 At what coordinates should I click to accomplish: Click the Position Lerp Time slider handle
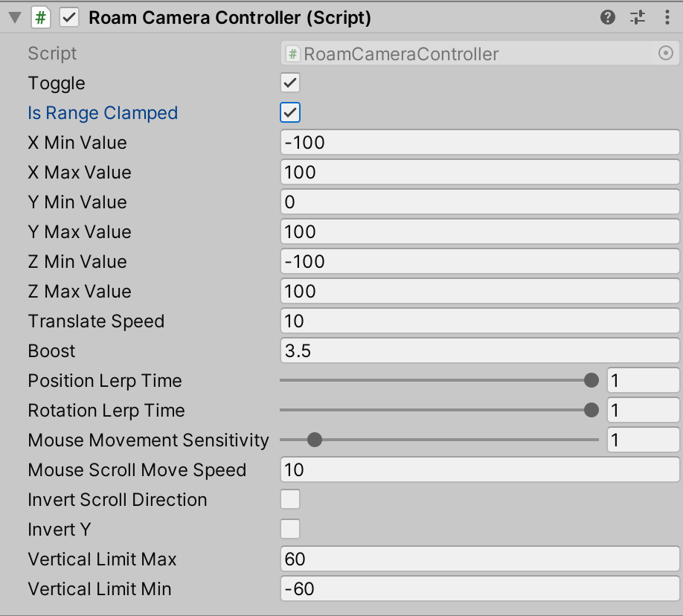(591, 380)
